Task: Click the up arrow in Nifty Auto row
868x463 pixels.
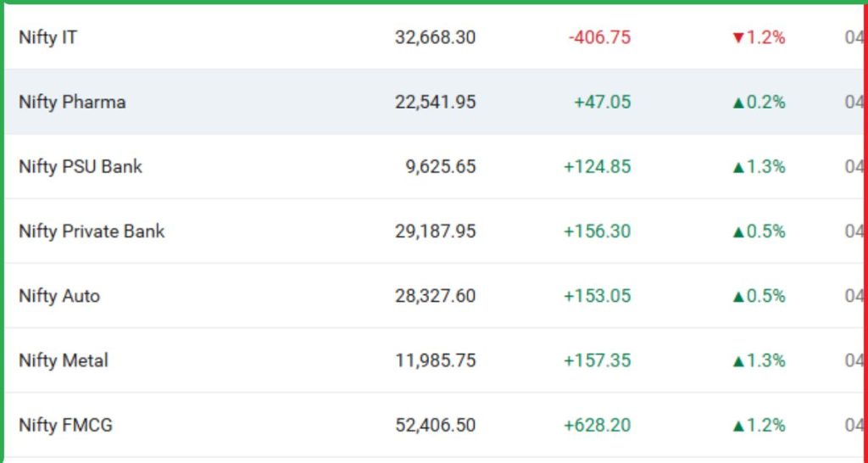Action: (x=738, y=296)
